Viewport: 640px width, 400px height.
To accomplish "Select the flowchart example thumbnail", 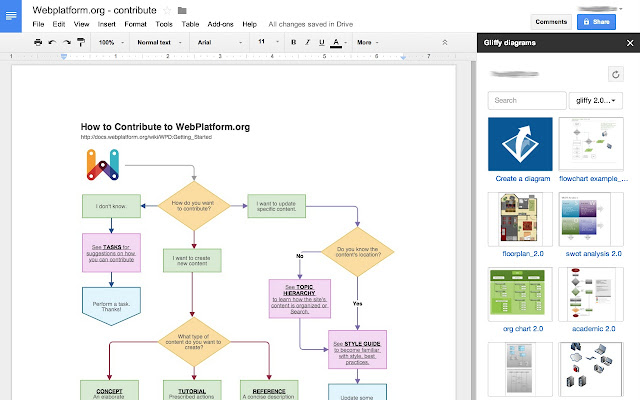I will (x=591, y=144).
